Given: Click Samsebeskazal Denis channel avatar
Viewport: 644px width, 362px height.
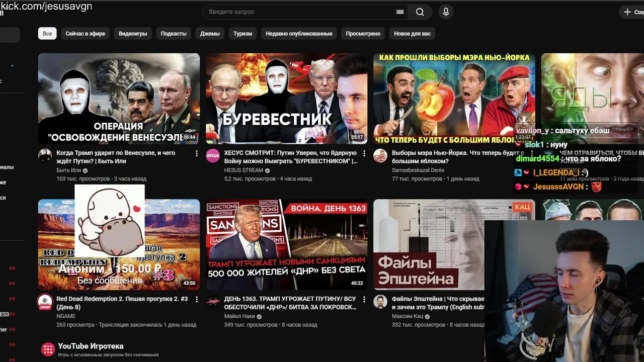Looking at the screenshot, I should pos(380,156).
